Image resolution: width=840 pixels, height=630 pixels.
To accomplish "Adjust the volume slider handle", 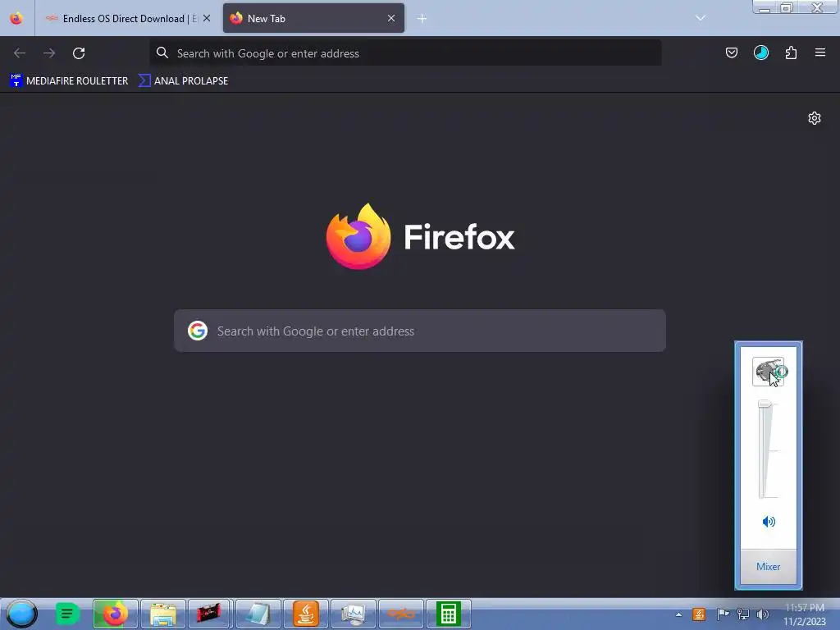I will click(x=765, y=404).
